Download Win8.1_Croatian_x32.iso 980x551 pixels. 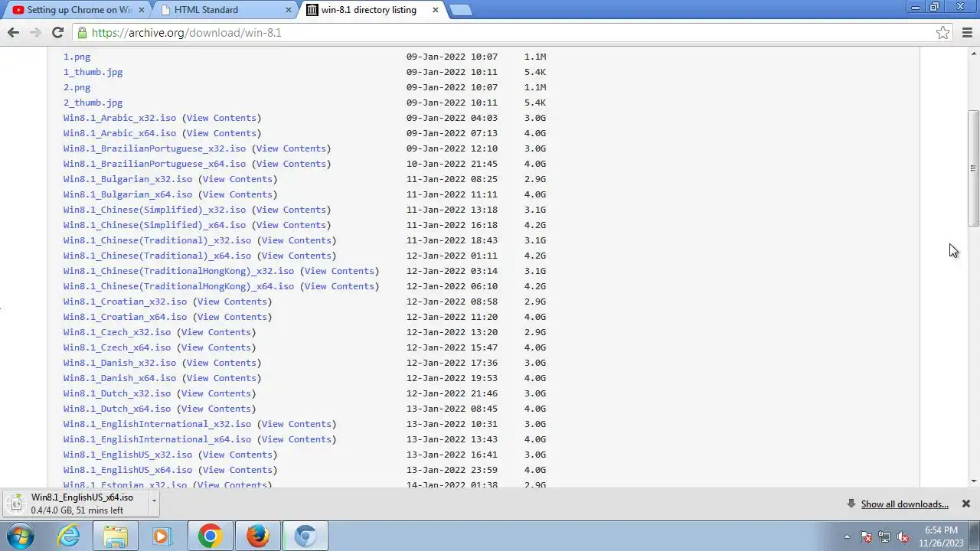125,302
